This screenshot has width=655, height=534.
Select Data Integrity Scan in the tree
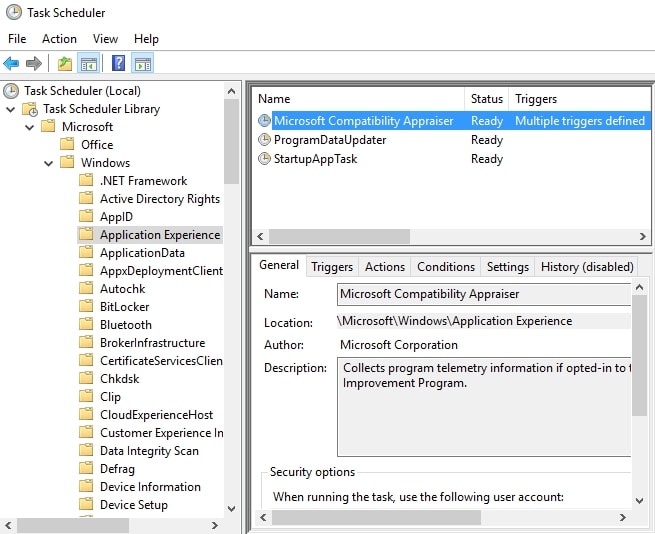pos(150,450)
